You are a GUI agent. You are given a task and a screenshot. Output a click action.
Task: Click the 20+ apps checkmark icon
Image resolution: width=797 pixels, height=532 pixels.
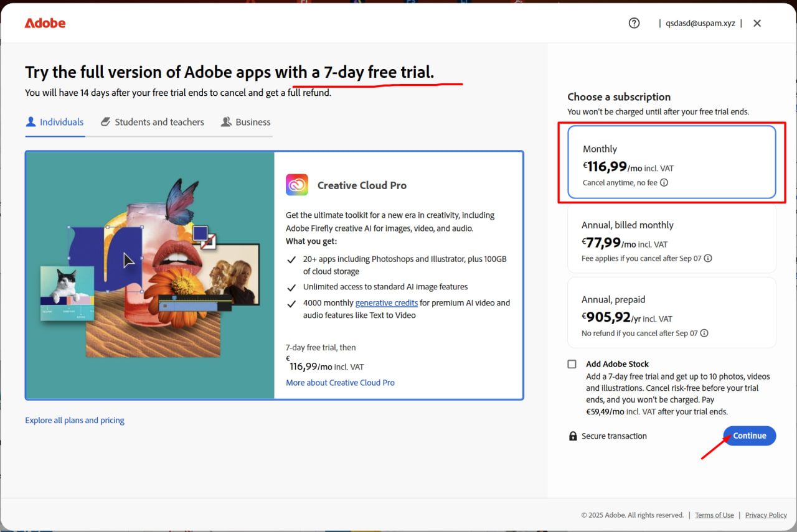(x=291, y=259)
